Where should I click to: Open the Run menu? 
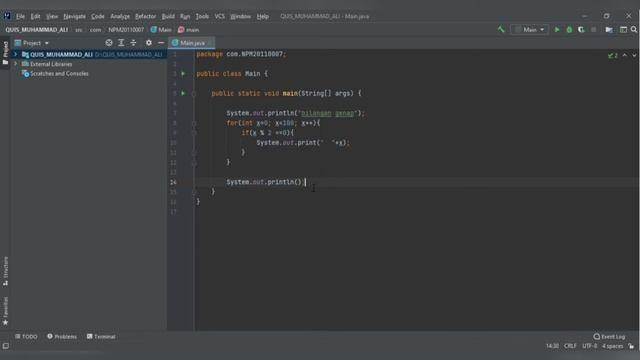pyautogui.click(x=185, y=16)
